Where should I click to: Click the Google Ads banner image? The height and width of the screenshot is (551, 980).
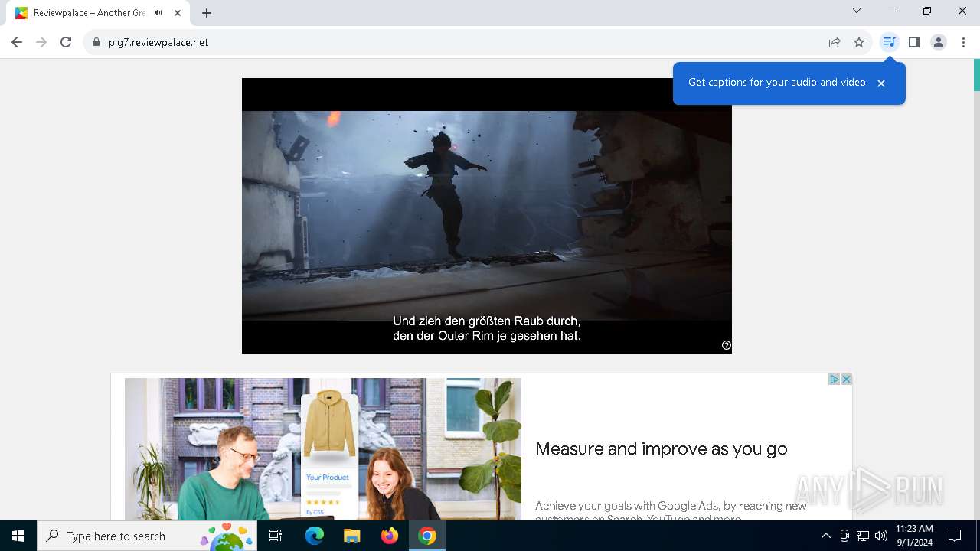coord(323,449)
